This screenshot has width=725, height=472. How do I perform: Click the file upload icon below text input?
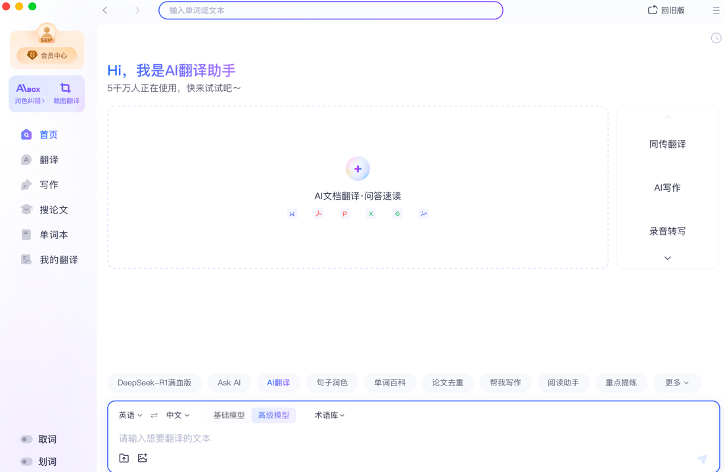pos(124,458)
